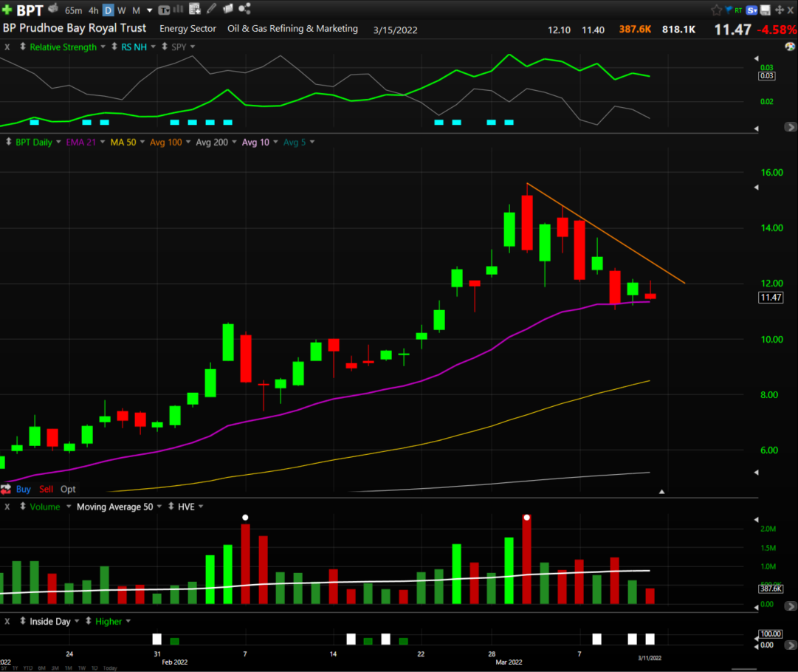Click the HVE indicator label
This screenshot has width=798, height=672.
point(186,507)
